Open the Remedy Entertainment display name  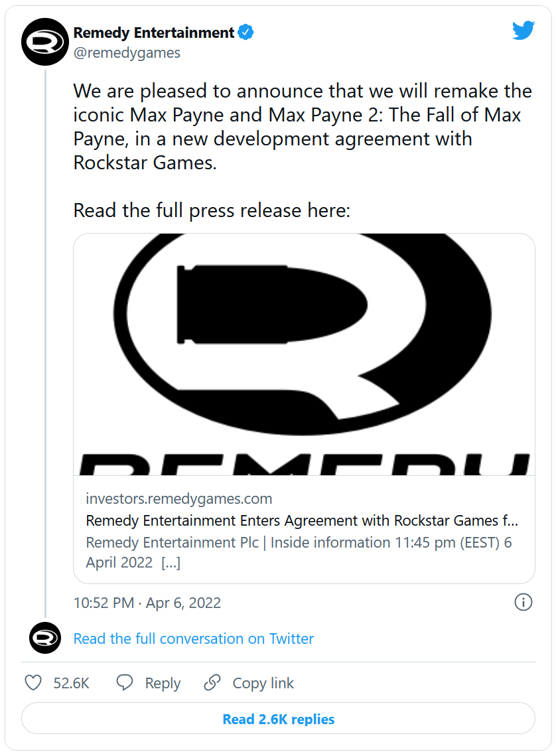154,33
